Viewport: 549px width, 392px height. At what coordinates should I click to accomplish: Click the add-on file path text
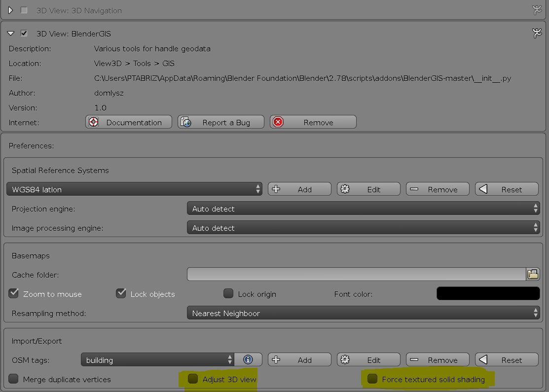pos(302,78)
